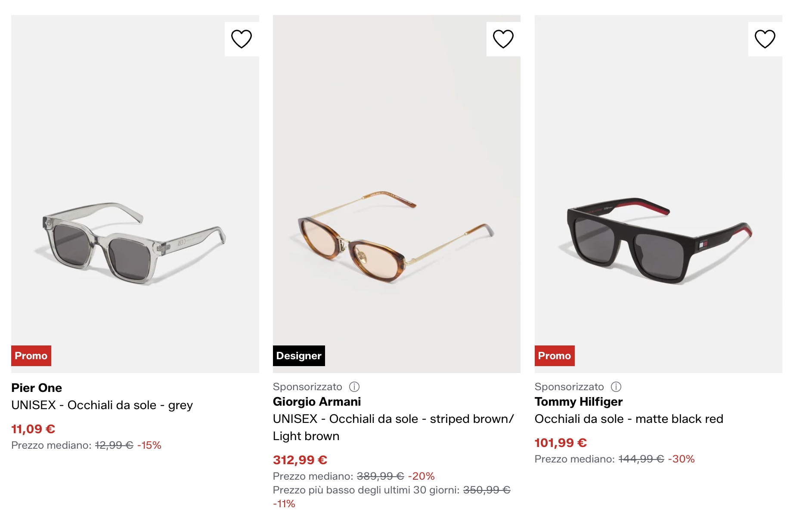Open info icon beside Giorgio Armani Sponsorizzato
This screenshot has height=524, width=812.
(x=354, y=387)
